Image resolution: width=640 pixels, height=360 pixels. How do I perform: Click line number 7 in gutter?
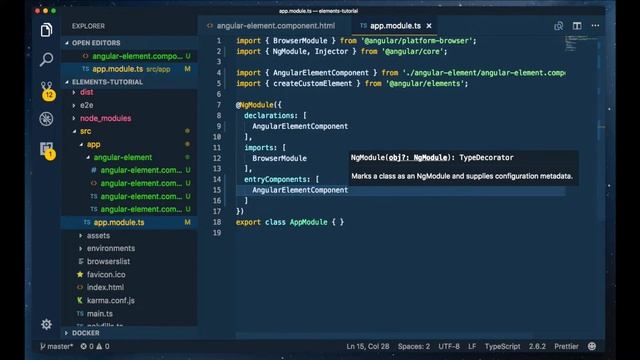(219, 105)
